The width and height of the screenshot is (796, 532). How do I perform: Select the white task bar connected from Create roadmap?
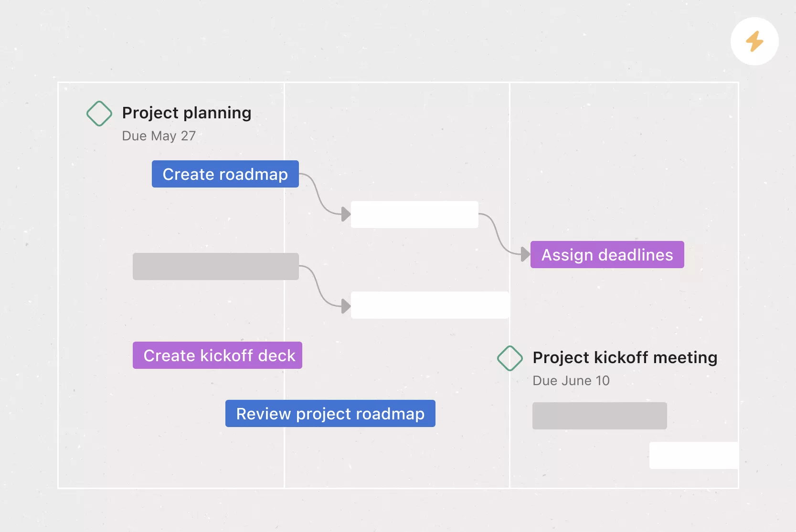click(414, 214)
